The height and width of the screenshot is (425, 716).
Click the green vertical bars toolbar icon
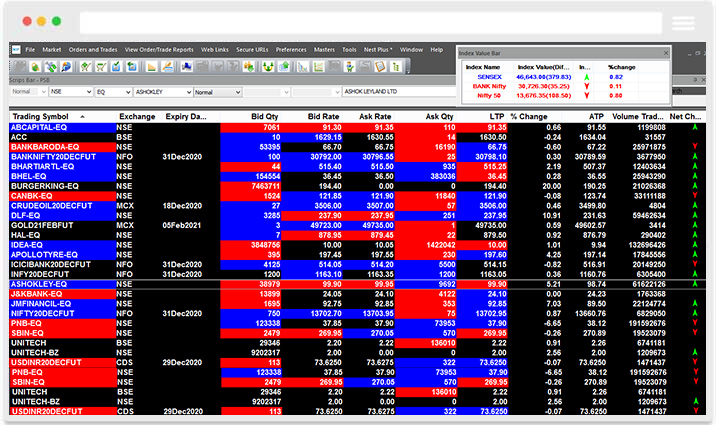pos(396,67)
